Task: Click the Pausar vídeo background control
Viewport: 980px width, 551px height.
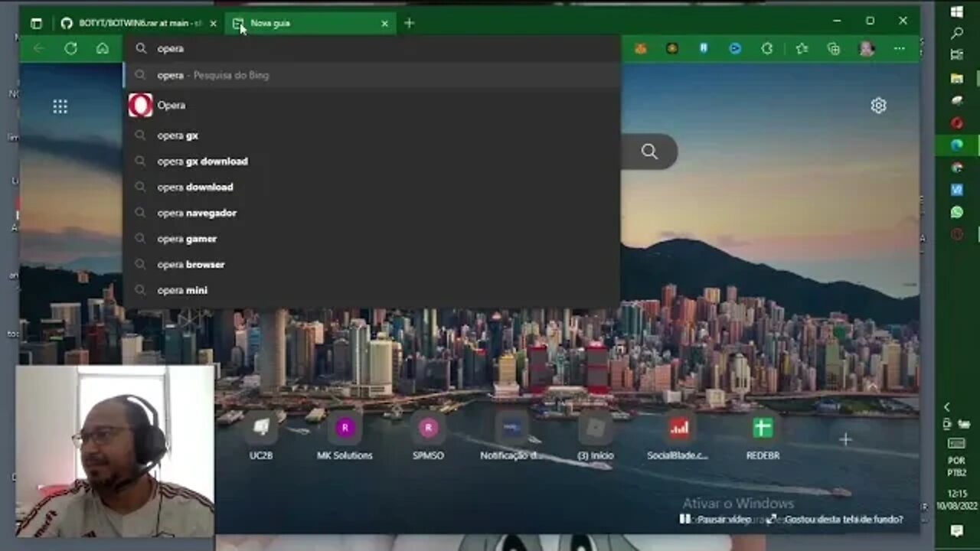Action: [715, 520]
